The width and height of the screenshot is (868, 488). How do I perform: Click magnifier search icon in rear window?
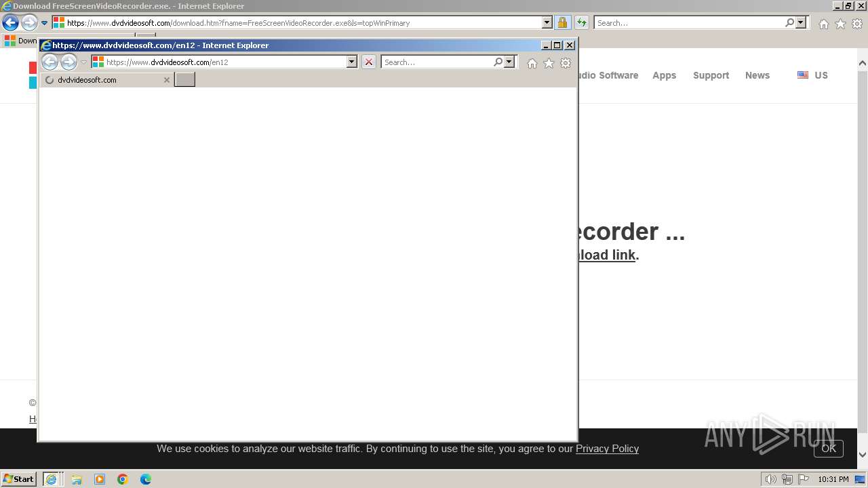(789, 22)
